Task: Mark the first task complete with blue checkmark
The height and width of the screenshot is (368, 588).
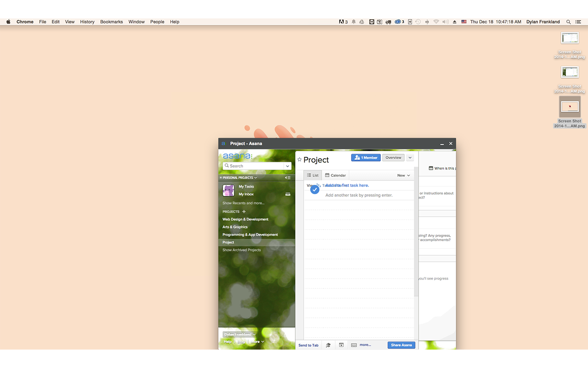Action: point(315,189)
